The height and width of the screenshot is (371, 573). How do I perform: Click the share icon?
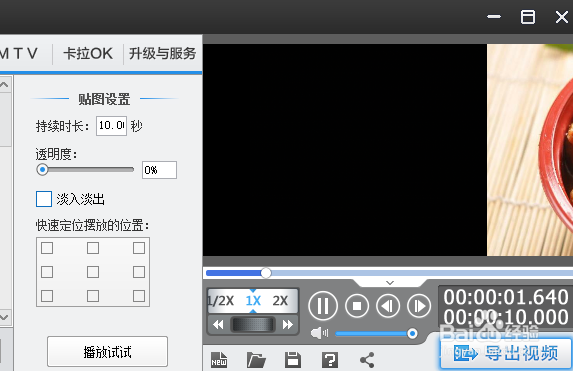tap(367, 360)
